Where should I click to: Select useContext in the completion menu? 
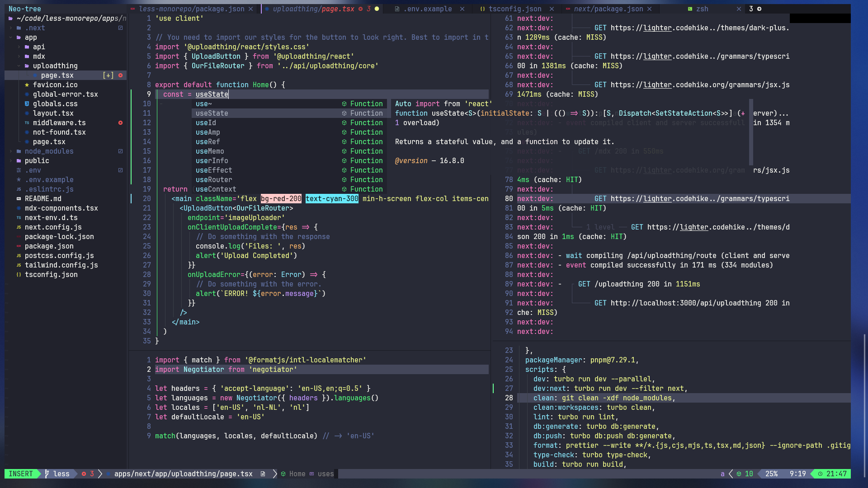pyautogui.click(x=289, y=189)
